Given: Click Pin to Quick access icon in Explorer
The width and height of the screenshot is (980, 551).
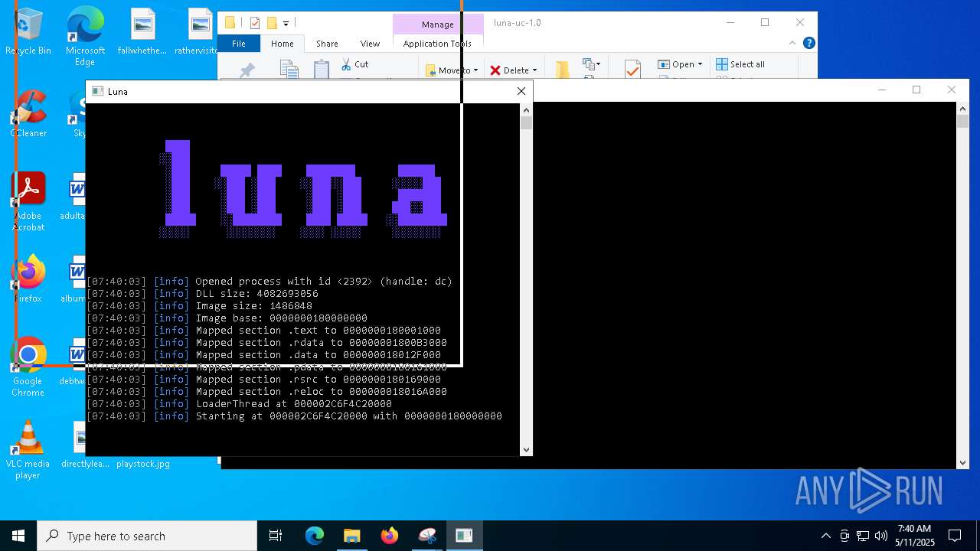Looking at the screenshot, I should click(x=247, y=70).
